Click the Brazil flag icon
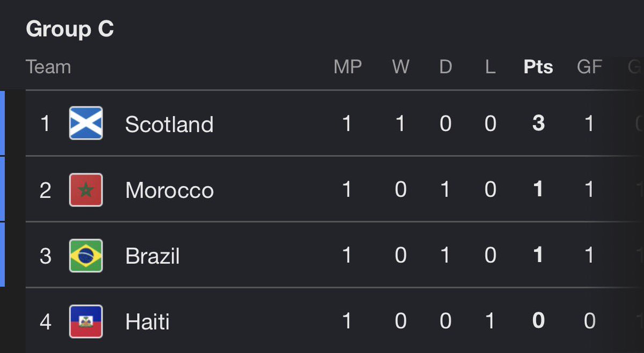Image resolution: width=644 pixels, height=353 pixels. (86, 256)
